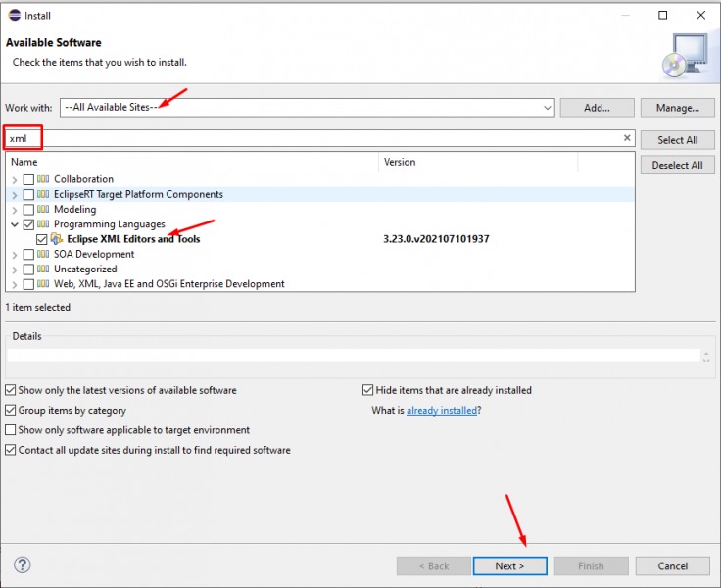Viewport: 721px width, 588px height.
Task: Toggle Group items by category option
Action: pos(10,410)
